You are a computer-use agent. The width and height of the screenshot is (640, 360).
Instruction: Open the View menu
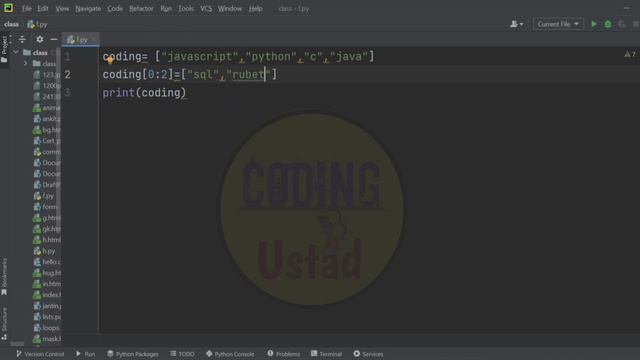tap(62, 8)
